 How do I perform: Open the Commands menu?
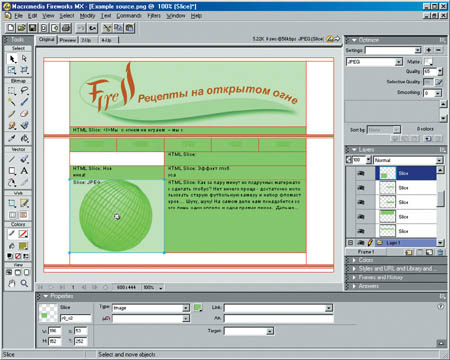tap(129, 16)
